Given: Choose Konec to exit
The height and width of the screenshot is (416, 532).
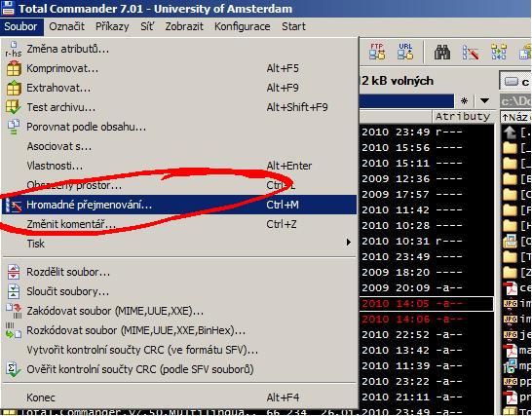Looking at the screenshot, I should [179, 397].
